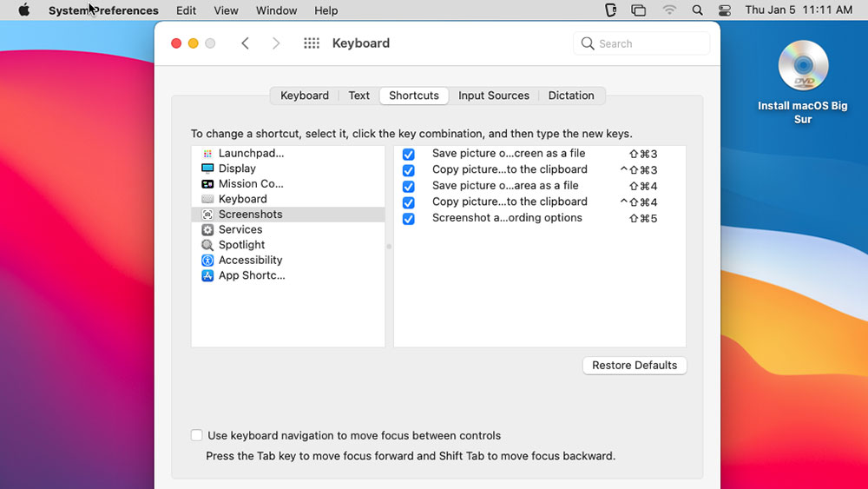Select the Keyboard category in the list
The width and height of the screenshot is (868, 489).
288,199
